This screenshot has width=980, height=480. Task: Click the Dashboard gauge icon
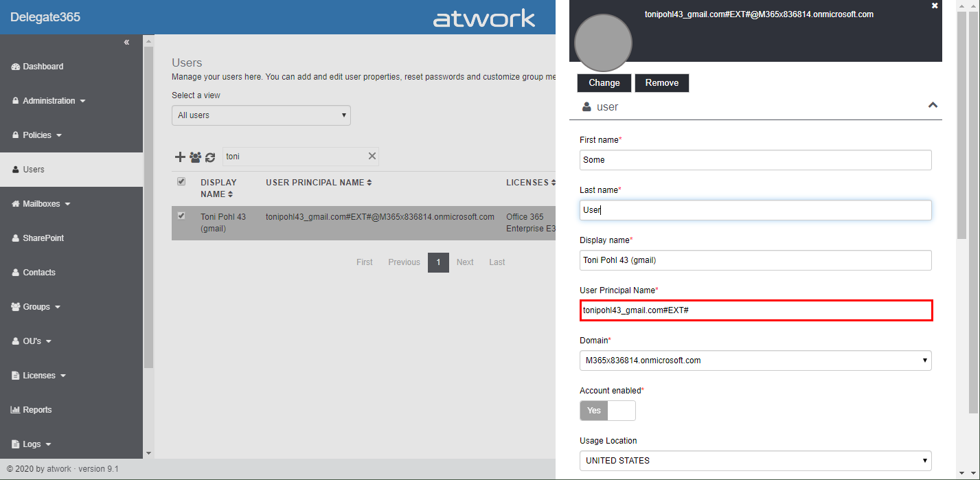coord(16,67)
